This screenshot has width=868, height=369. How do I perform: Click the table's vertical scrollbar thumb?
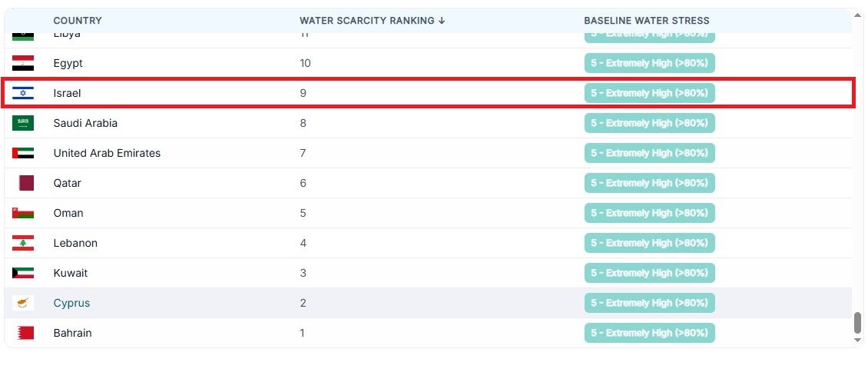[857, 322]
